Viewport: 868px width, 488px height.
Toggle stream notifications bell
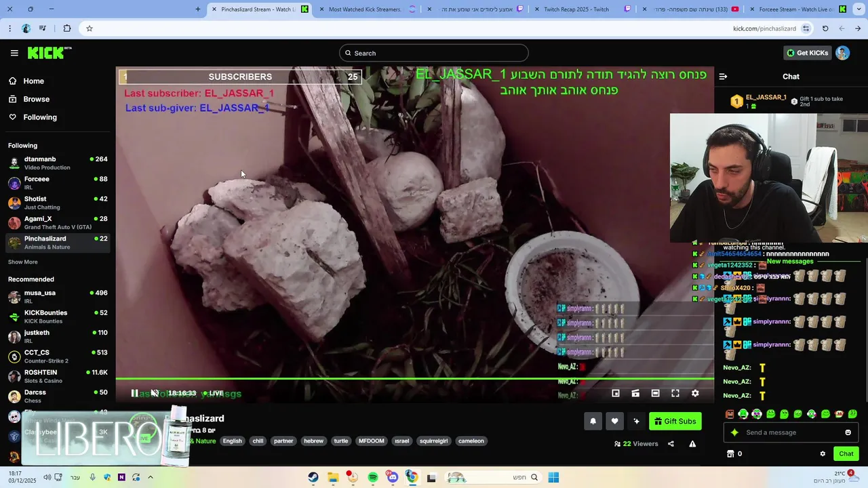(593, 421)
